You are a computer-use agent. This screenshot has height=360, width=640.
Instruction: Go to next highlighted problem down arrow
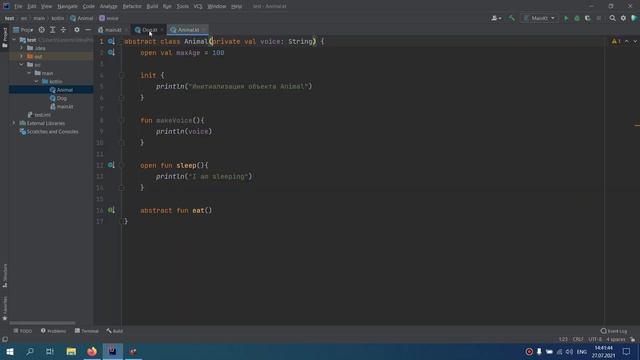point(635,41)
